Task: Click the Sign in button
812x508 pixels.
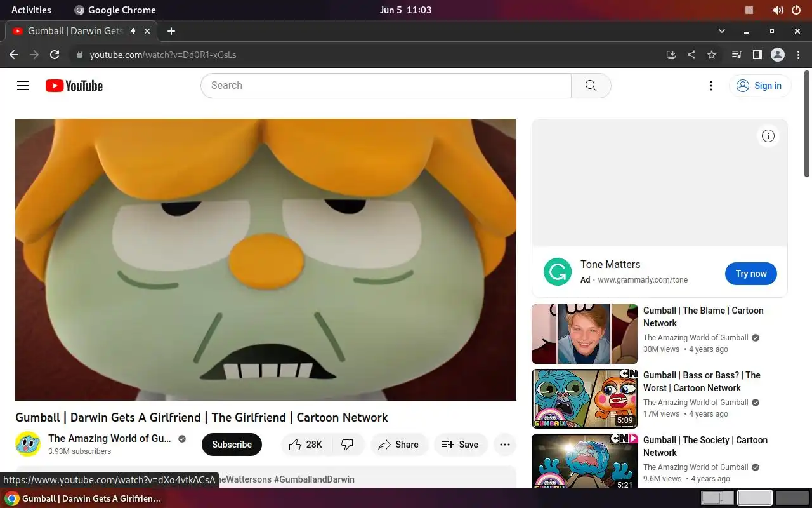Action: (760, 86)
